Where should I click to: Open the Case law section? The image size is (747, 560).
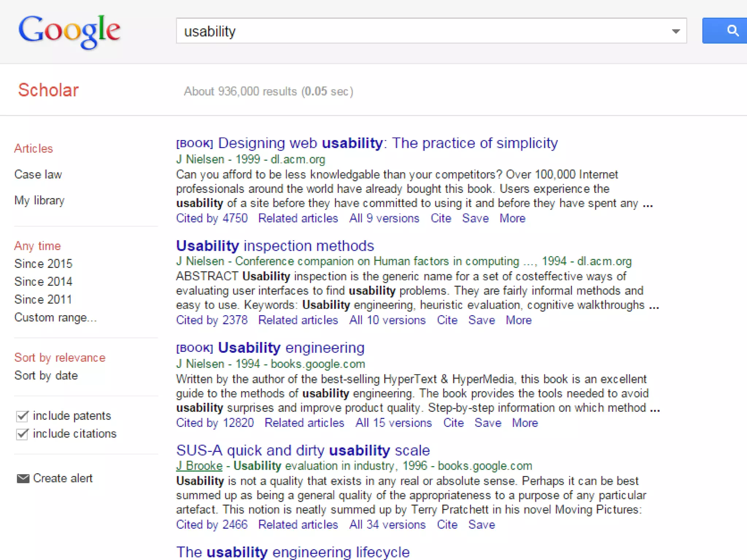38,174
